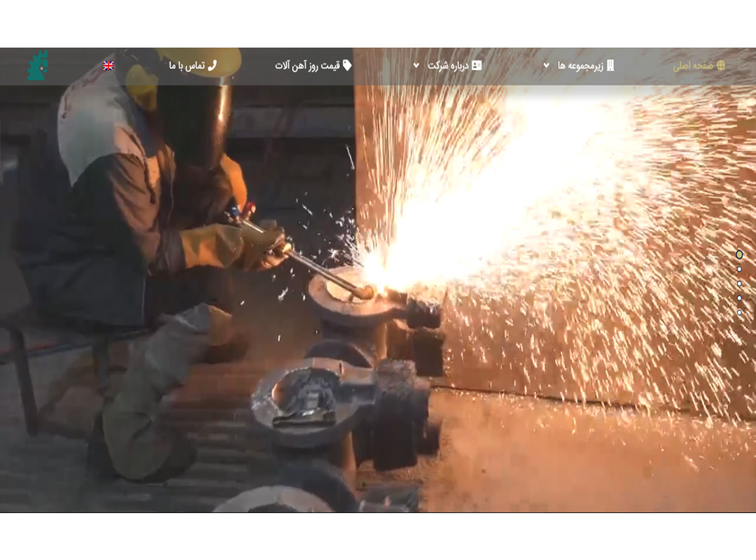Open the درباره شرکت menu item
The width and height of the screenshot is (756, 560).
click(448, 66)
